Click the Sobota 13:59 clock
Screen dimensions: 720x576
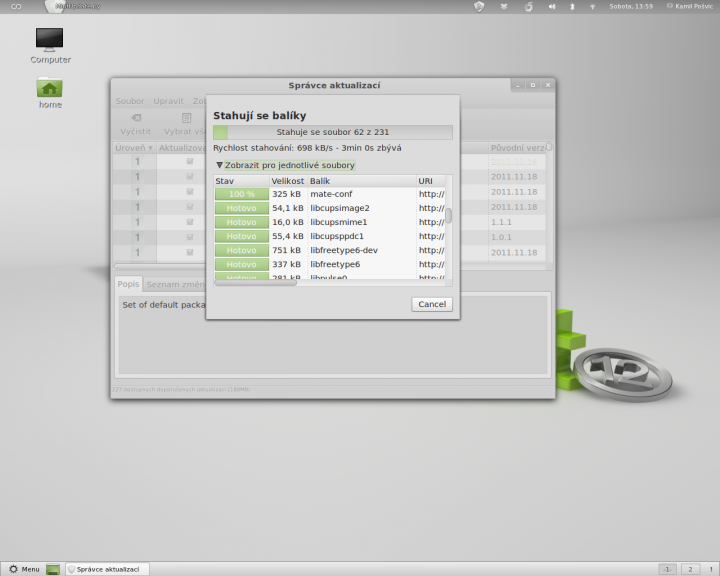pyautogui.click(x=631, y=6)
